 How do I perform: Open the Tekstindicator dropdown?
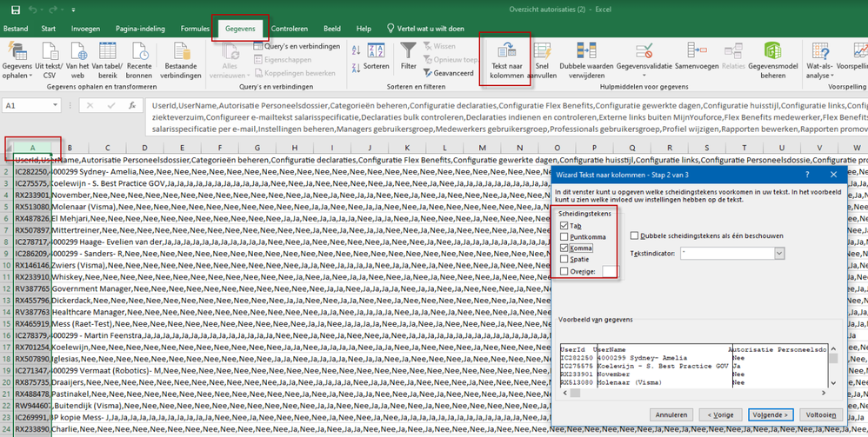(778, 253)
